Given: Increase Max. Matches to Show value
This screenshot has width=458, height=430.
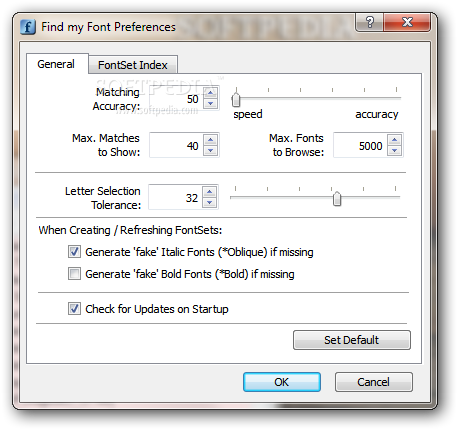Looking at the screenshot, I should [210, 140].
